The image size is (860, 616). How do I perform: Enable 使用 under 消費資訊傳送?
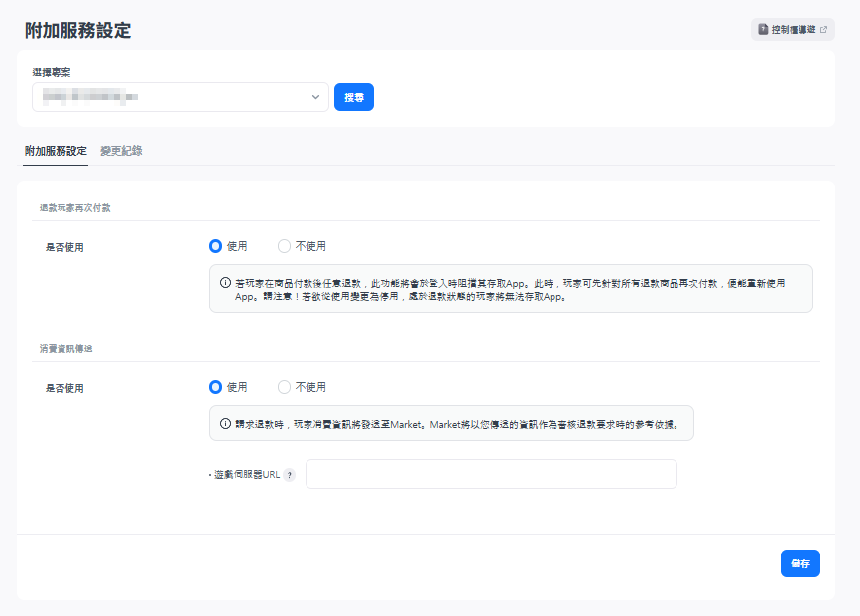coord(216,387)
